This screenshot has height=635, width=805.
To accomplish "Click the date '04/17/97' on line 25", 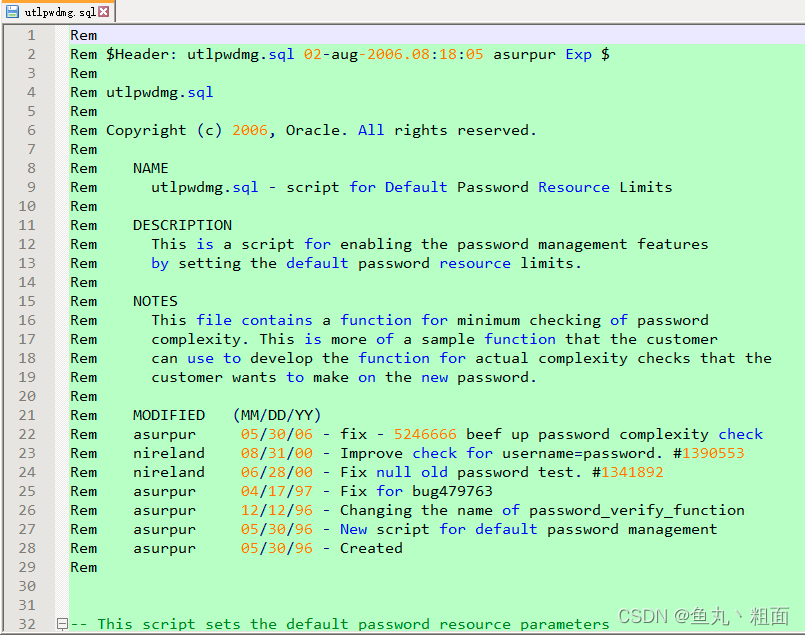I will (x=276, y=491).
